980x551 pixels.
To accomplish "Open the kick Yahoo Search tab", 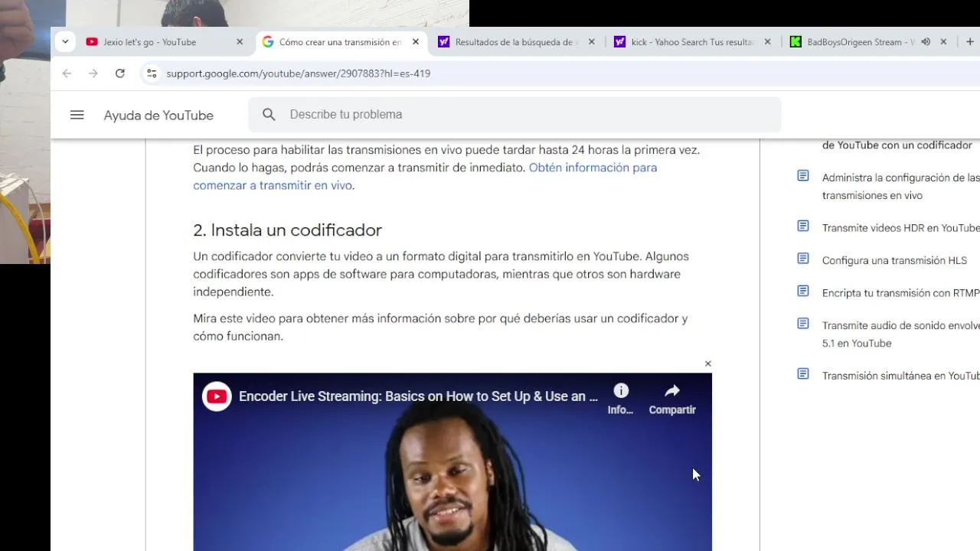I will pos(693,42).
